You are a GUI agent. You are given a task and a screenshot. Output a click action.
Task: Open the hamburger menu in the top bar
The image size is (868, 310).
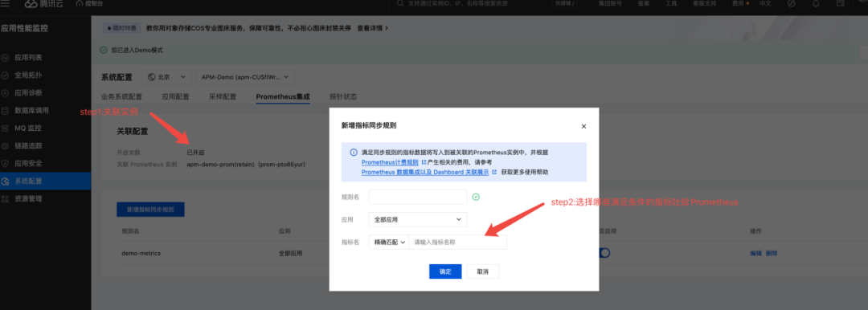(6, 3)
